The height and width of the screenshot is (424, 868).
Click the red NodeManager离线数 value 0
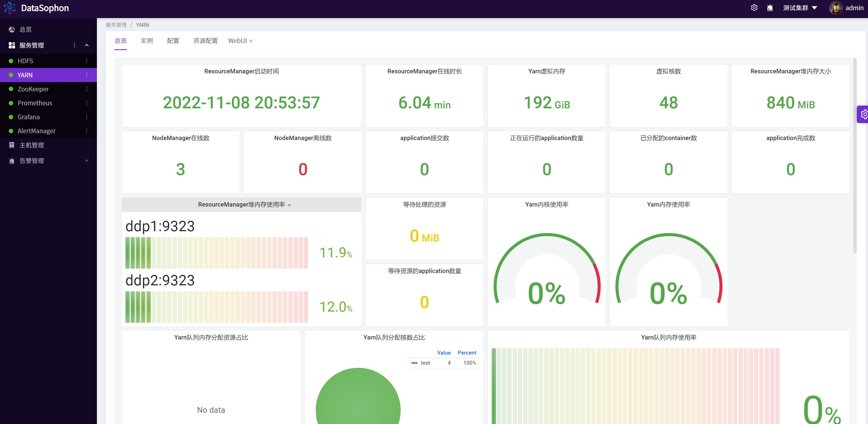(x=302, y=169)
